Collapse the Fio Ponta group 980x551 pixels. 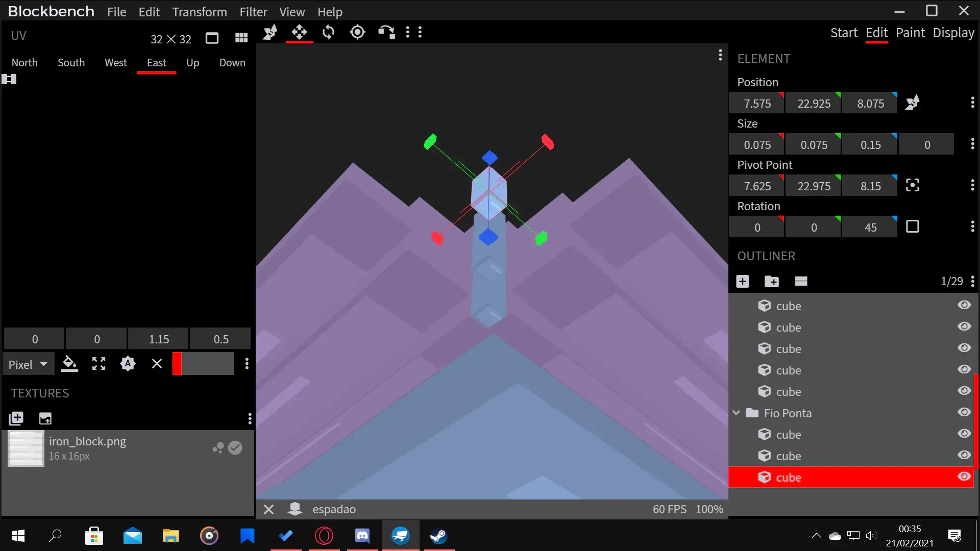click(x=737, y=413)
